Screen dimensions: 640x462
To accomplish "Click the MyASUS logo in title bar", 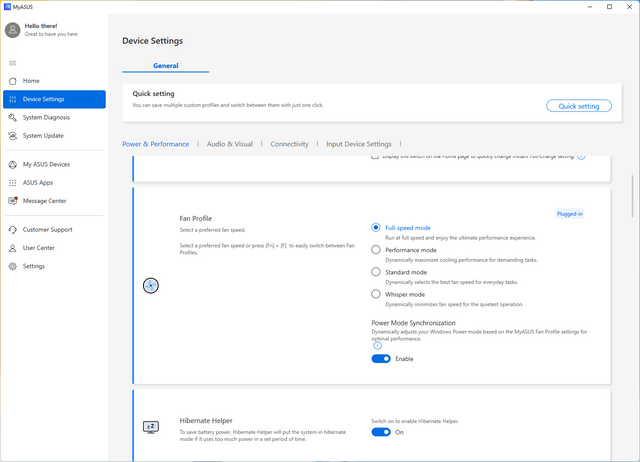I will [x=7, y=7].
